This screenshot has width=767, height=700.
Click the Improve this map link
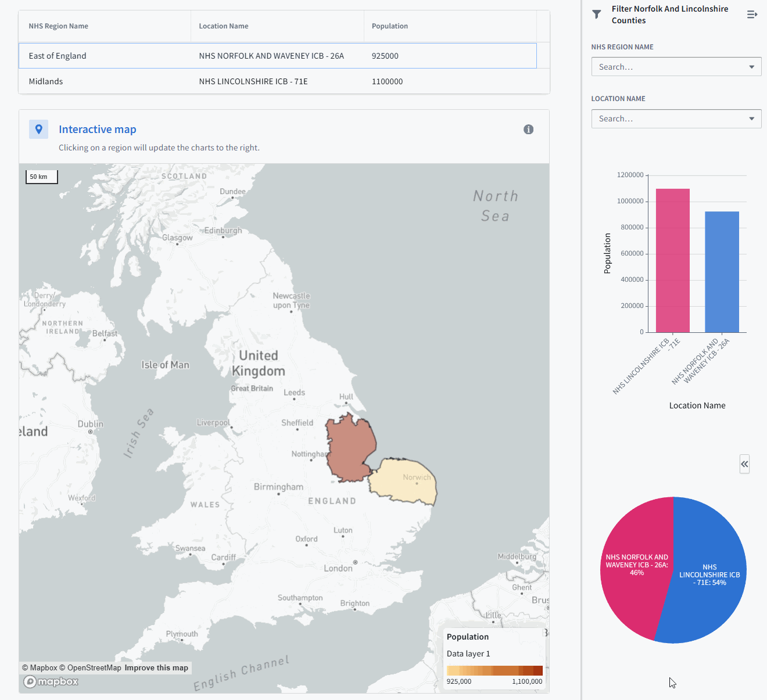click(x=156, y=667)
